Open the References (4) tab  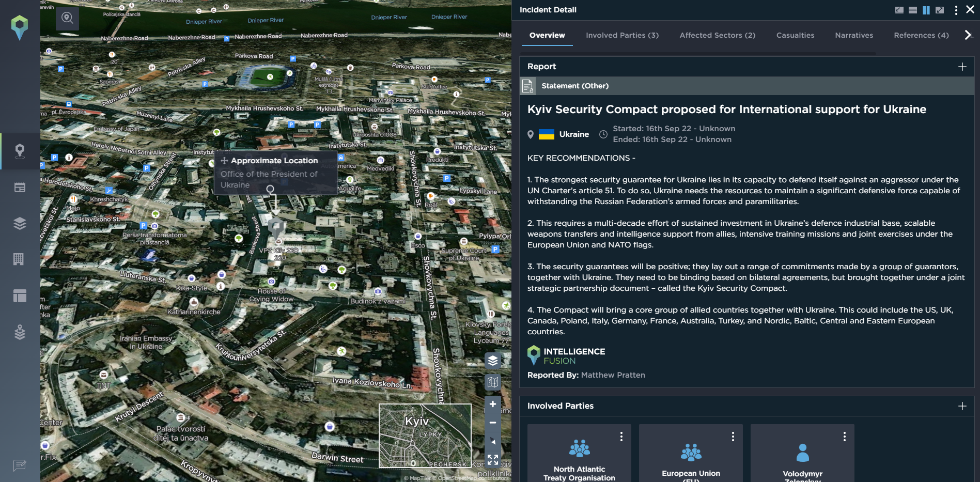coord(921,35)
